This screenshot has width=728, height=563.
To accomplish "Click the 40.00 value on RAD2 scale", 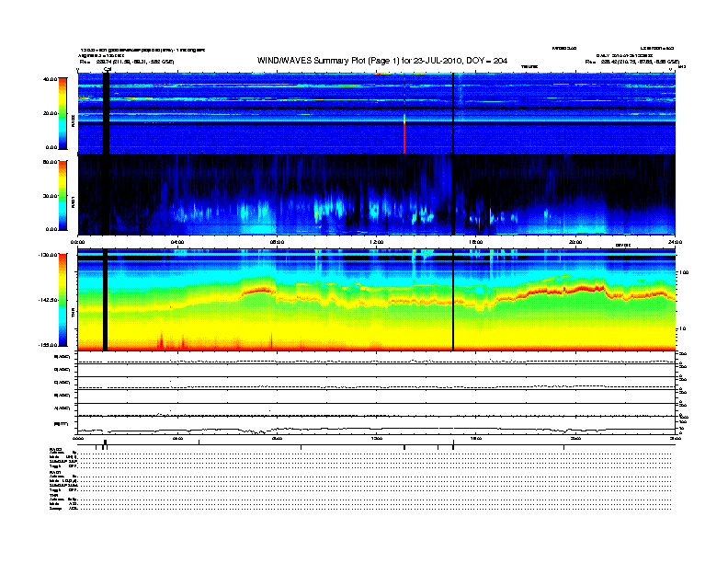I will (50, 80).
